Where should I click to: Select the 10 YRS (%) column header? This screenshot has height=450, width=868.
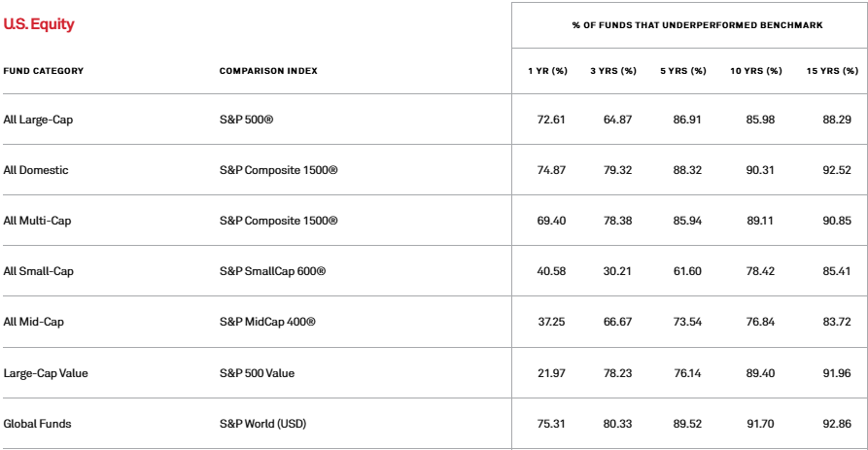pos(755,71)
